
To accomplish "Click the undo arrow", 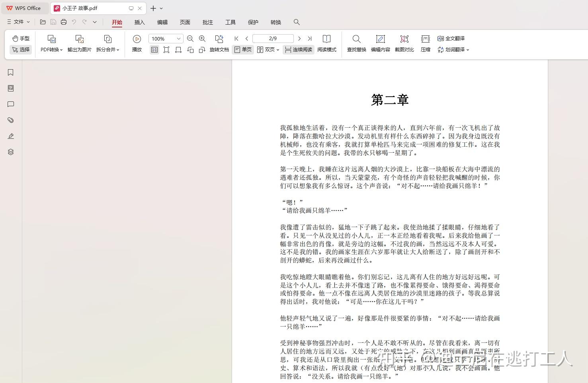I will (x=74, y=22).
